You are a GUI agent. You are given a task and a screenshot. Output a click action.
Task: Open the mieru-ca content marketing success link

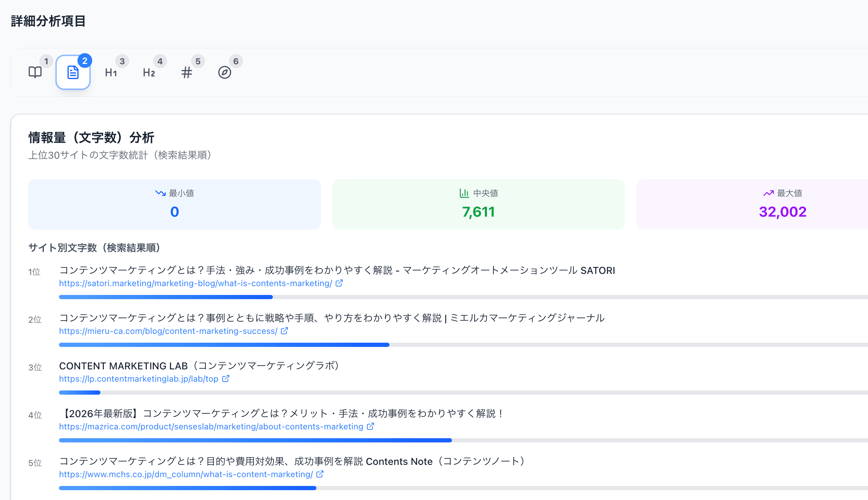click(x=168, y=331)
